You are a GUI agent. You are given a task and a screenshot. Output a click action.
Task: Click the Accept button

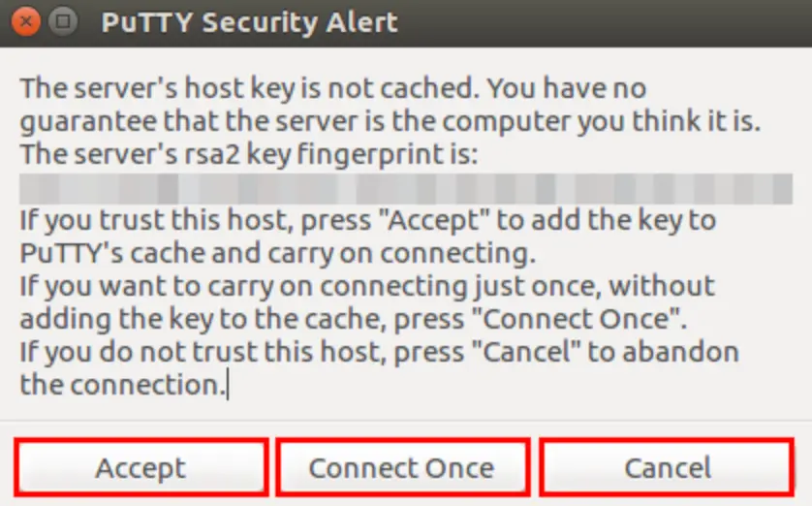click(141, 467)
